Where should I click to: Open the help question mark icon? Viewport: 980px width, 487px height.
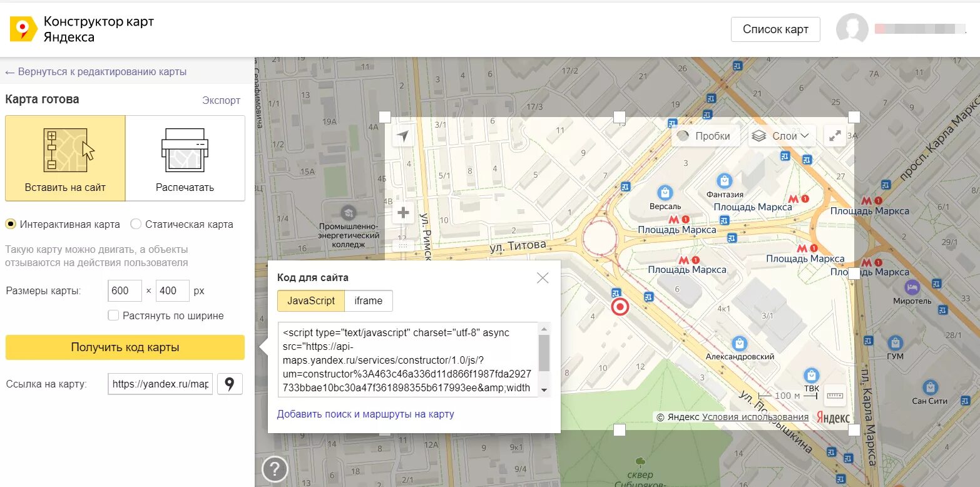[x=275, y=469]
